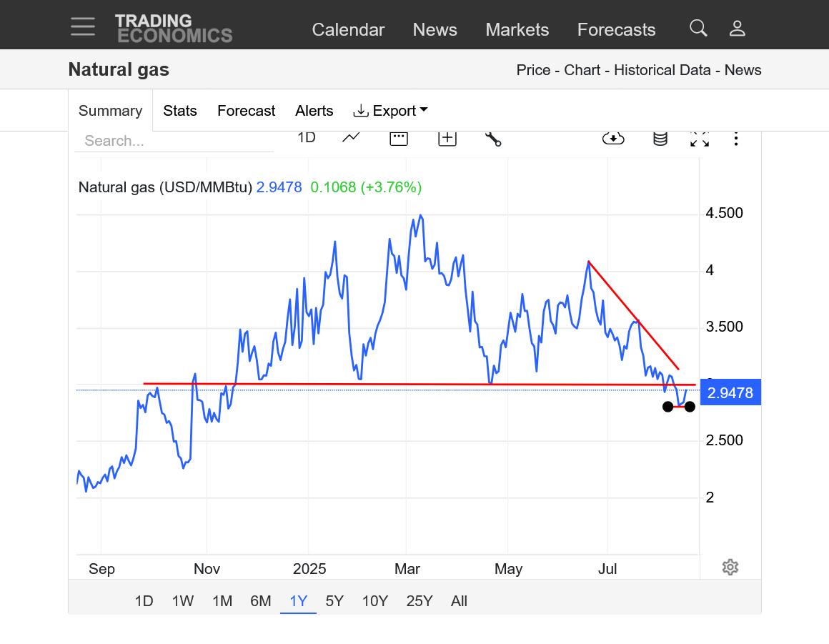The image size is (829, 644).
Task: Click the add comparison plus icon
Action: click(447, 138)
